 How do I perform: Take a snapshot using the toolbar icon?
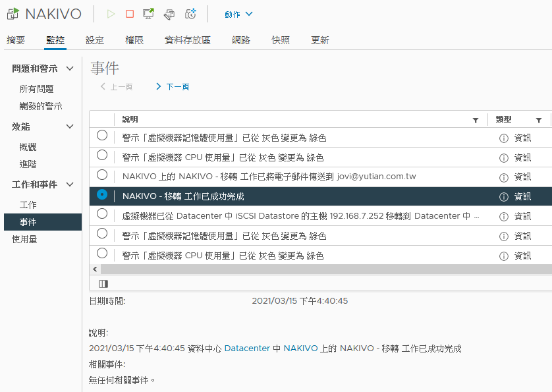(x=190, y=14)
